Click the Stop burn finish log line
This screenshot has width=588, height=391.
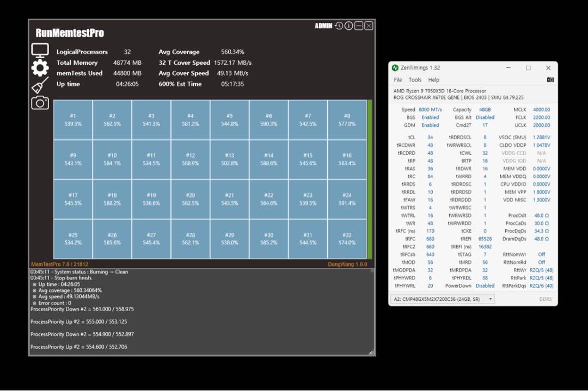click(x=61, y=278)
